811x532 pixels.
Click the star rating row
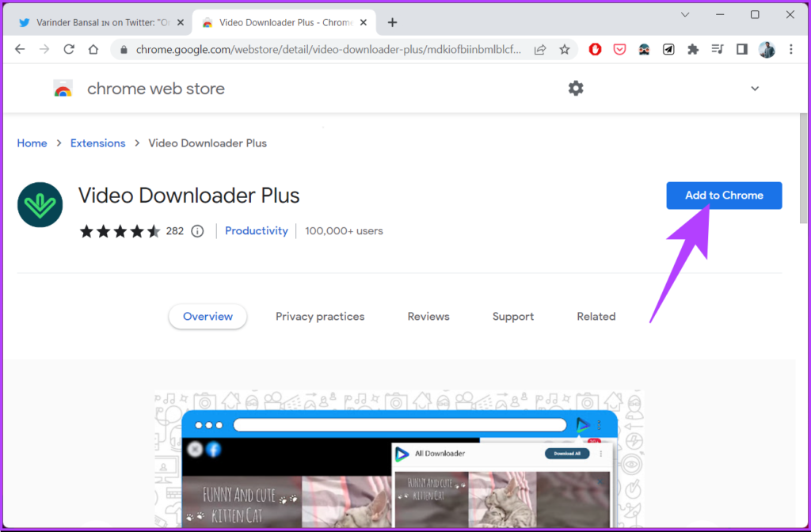tap(120, 231)
